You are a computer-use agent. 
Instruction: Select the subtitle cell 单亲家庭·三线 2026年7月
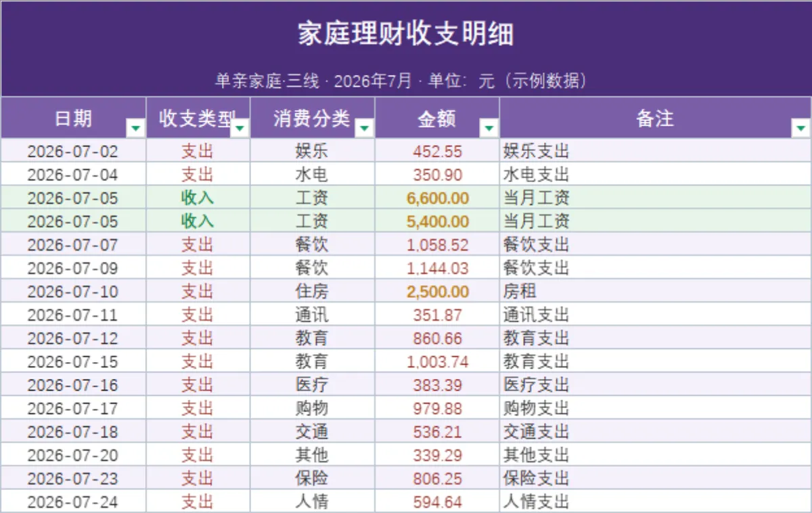point(406,81)
